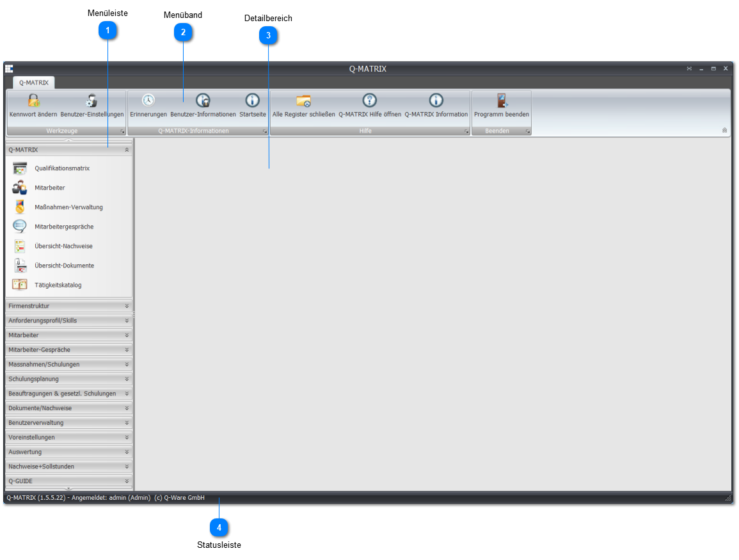The height and width of the screenshot is (560, 739).
Task: Click the Kennwort ändern padlock icon
Action: [x=33, y=100]
